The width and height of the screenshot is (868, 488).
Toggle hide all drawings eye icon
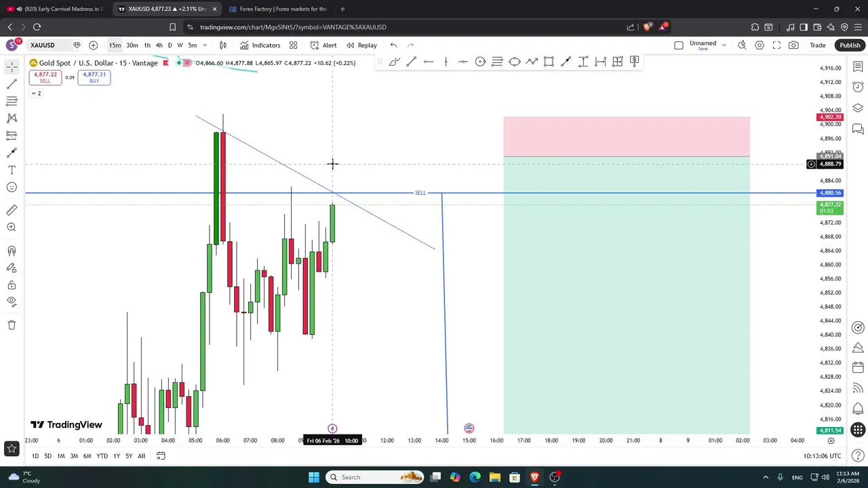tap(12, 301)
